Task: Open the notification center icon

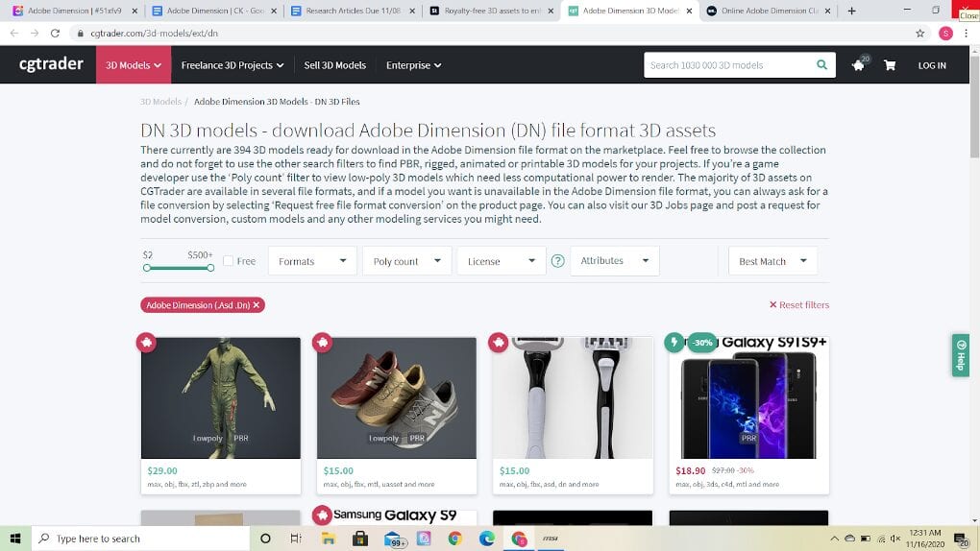Action: point(961,539)
